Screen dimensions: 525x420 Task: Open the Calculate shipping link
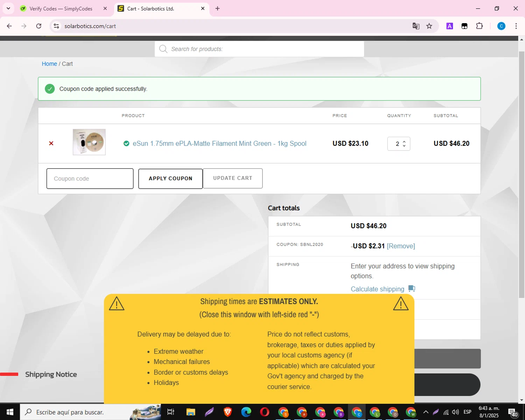377,289
